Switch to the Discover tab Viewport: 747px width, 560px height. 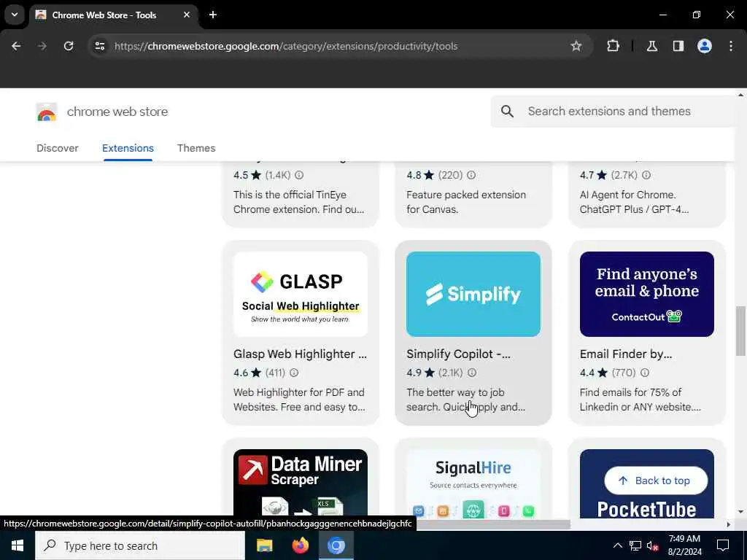(57, 148)
